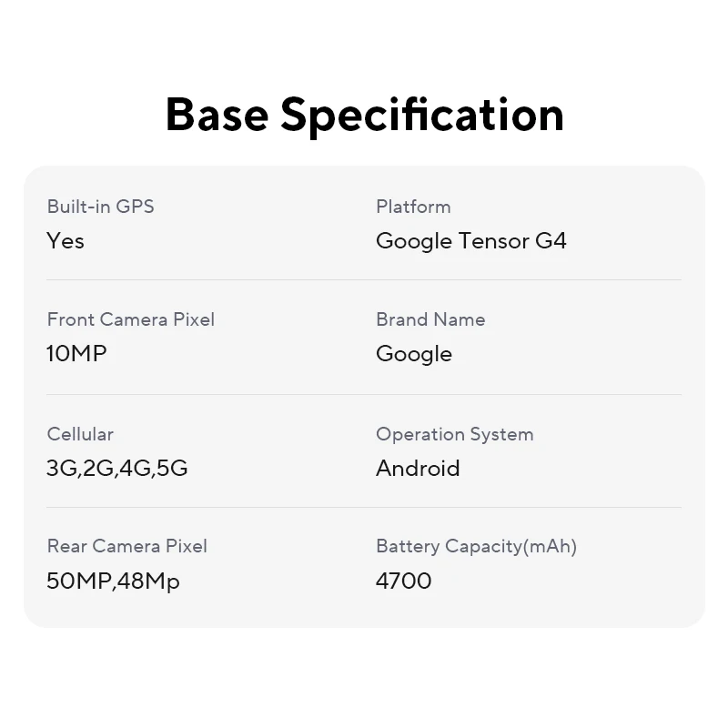
Task: Select the Brand Name label
Action: pos(430,319)
